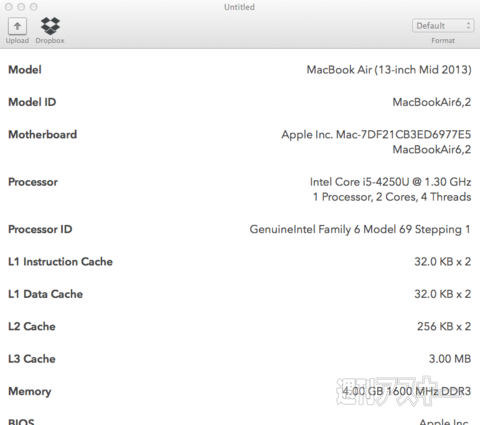This screenshot has height=425, width=480.
Task: Click '1 Processor, 2 Cores, 4 Threads'
Action: point(392,197)
